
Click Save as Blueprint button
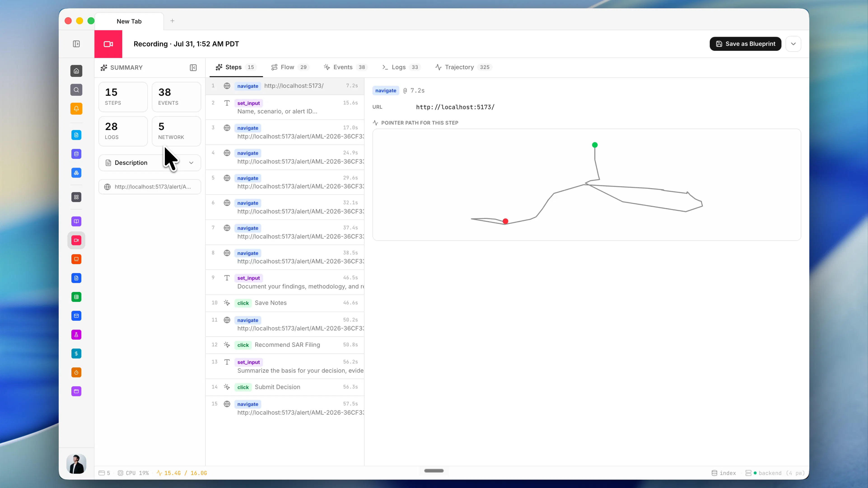(745, 44)
